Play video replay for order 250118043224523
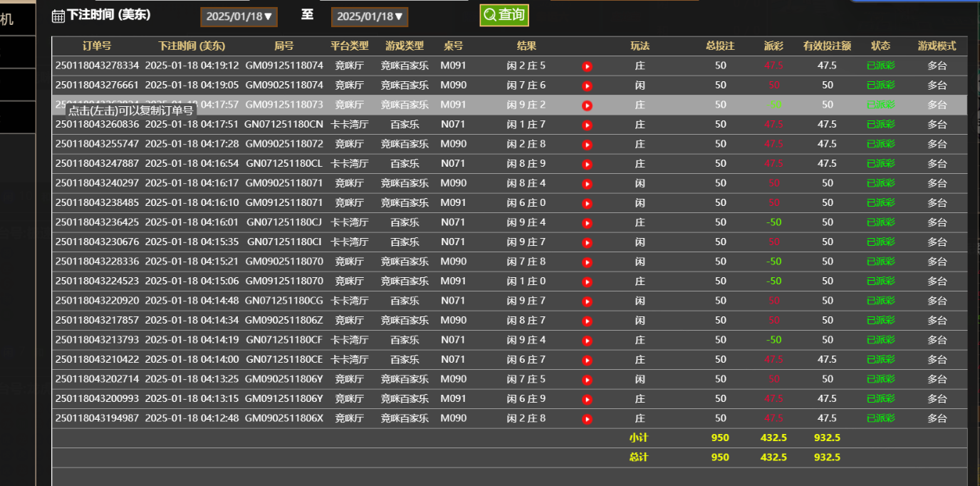Screen dimensions: 980x486 pyautogui.click(x=587, y=282)
